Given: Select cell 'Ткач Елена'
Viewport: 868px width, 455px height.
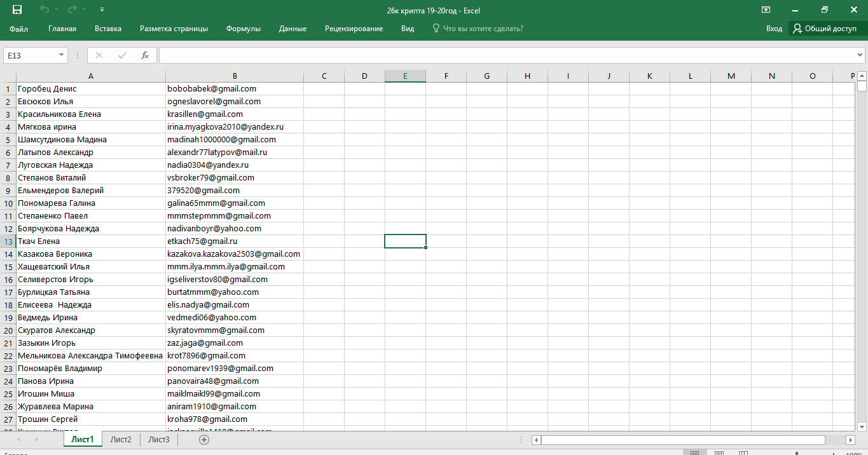Looking at the screenshot, I should click(x=91, y=241).
